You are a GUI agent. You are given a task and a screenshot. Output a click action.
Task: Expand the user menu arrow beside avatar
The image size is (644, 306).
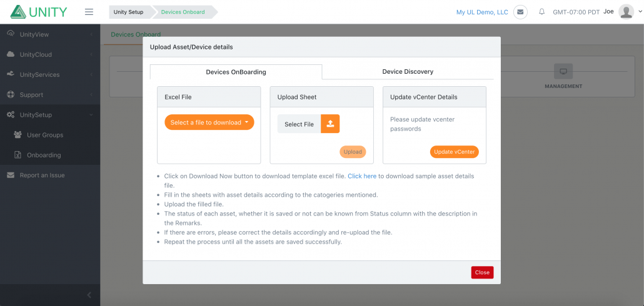coord(638,12)
